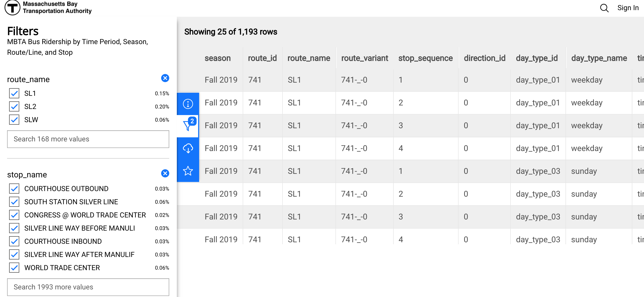Image resolution: width=644 pixels, height=297 pixels.
Task: Uncheck the WORLD TRADE CENTER stop checkbox
Action: point(14,268)
